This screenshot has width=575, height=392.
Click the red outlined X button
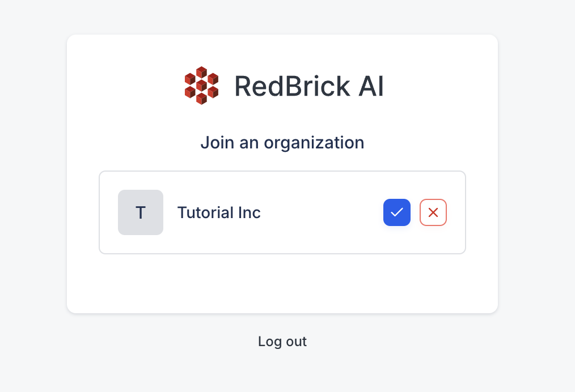tap(433, 212)
